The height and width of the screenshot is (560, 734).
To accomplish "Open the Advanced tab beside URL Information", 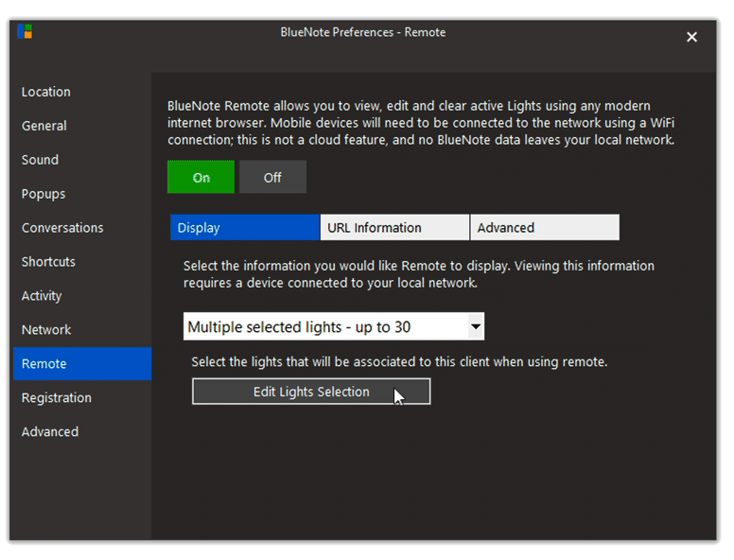I will click(545, 228).
